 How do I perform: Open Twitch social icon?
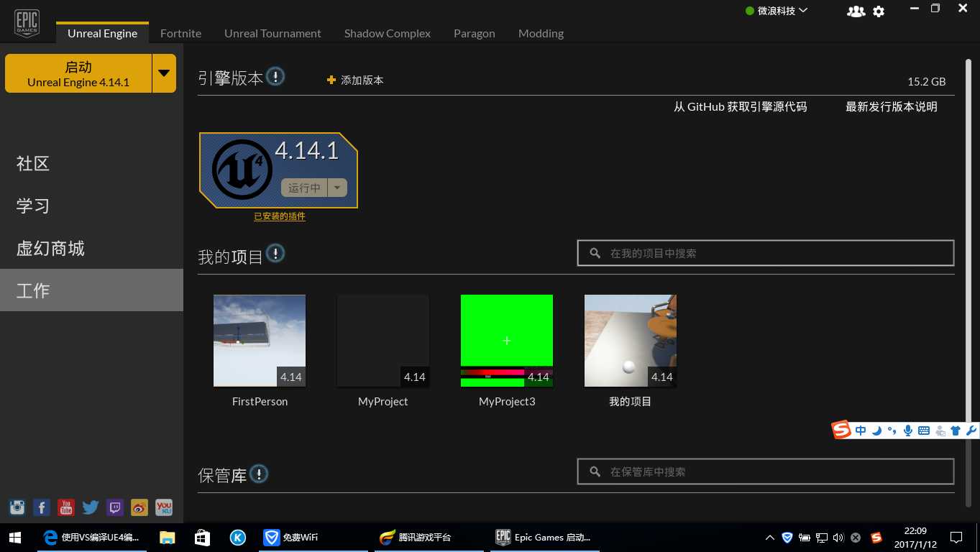(115, 507)
